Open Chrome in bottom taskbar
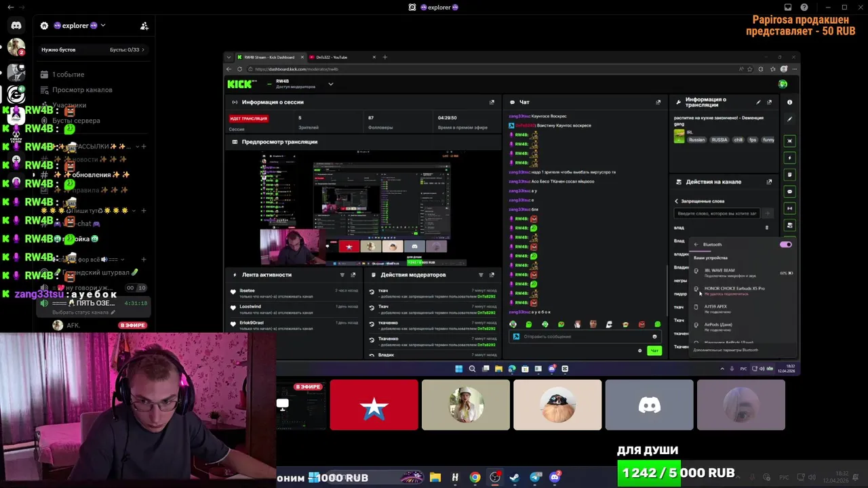Image resolution: width=868 pixels, height=488 pixels. click(475, 477)
